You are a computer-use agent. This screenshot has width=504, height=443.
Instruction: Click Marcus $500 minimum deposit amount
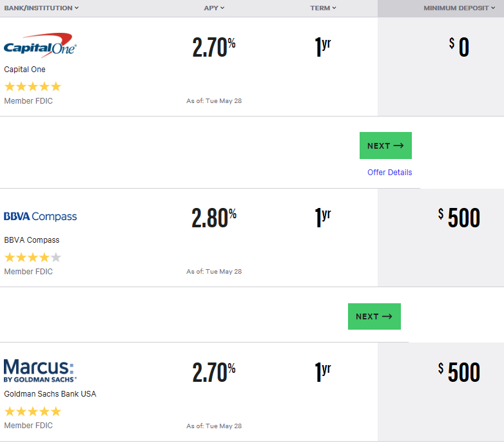pos(459,372)
